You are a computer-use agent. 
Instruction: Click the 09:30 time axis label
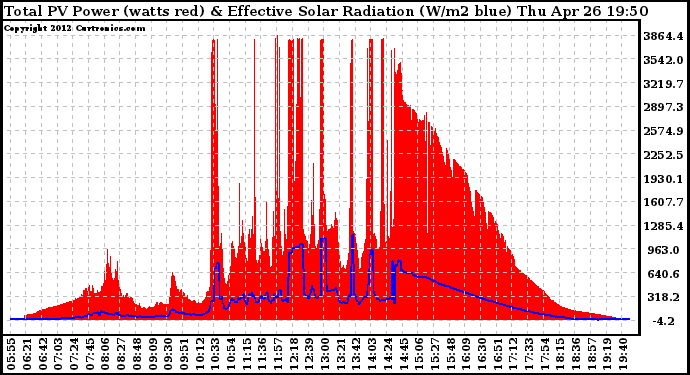point(168,354)
